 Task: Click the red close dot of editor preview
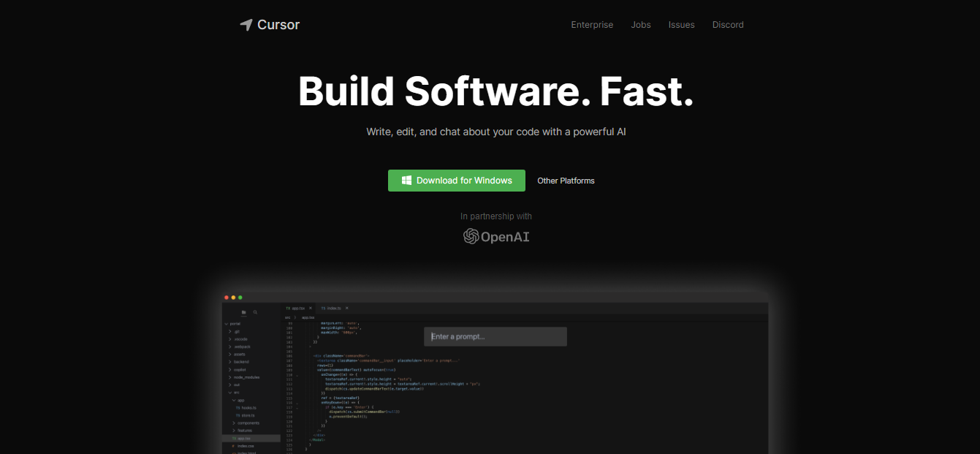click(227, 298)
